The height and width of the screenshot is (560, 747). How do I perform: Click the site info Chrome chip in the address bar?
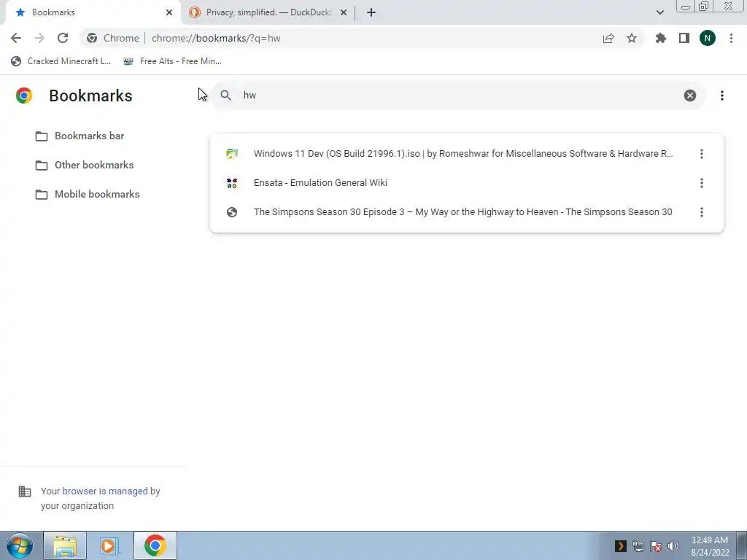point(113,38)
